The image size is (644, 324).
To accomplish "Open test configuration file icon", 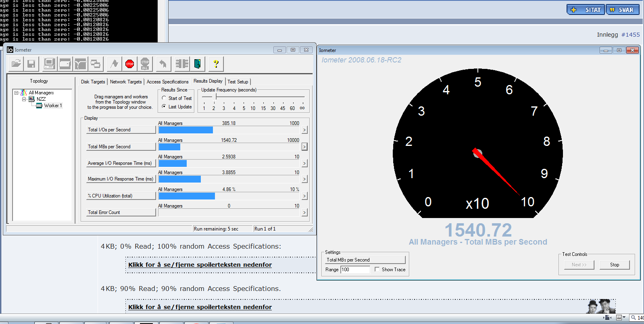I will (17, 64).
